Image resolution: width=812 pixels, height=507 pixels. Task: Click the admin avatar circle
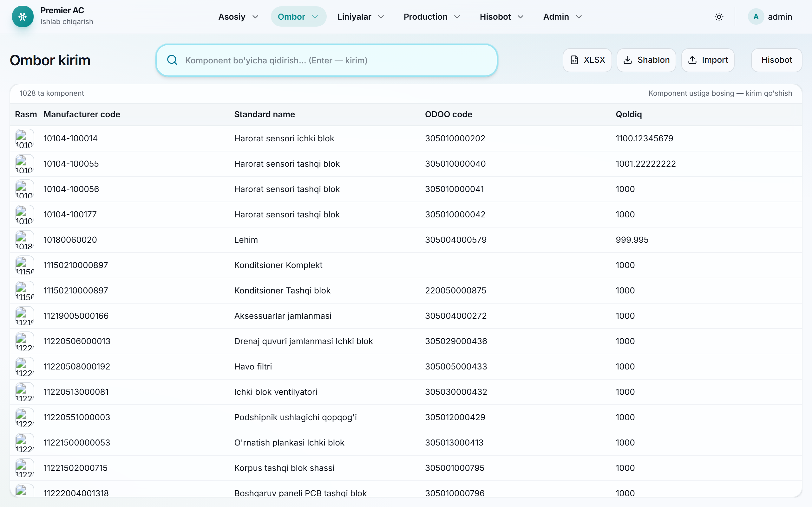(x=756, y=17)
